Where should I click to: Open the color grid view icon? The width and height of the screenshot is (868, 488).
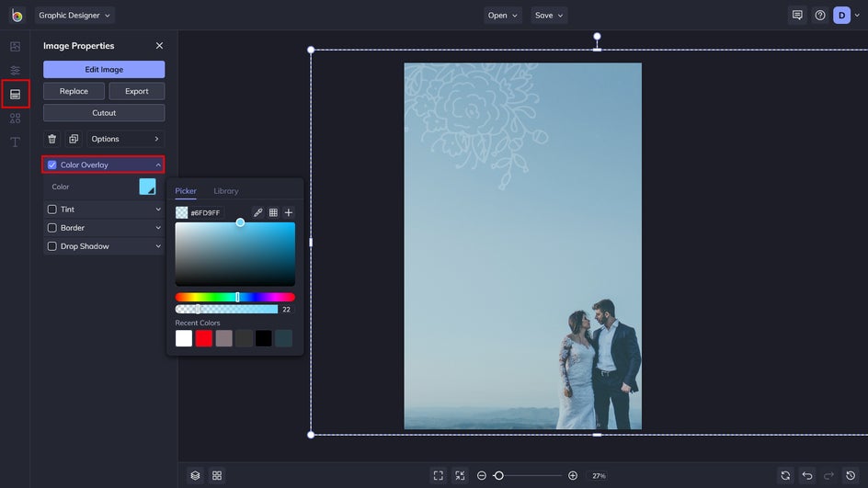pyautogui.click(x=273, y=213)
